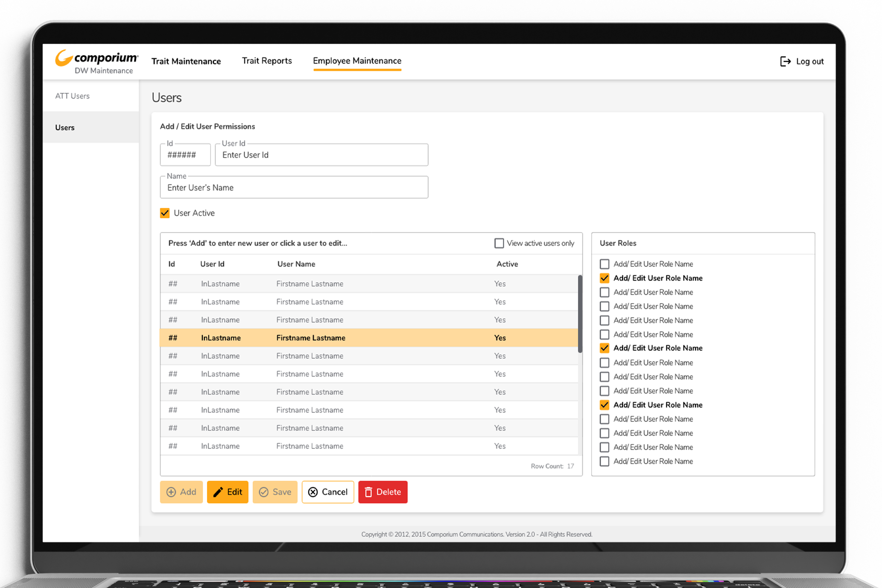Click the Delete button label

388,492
